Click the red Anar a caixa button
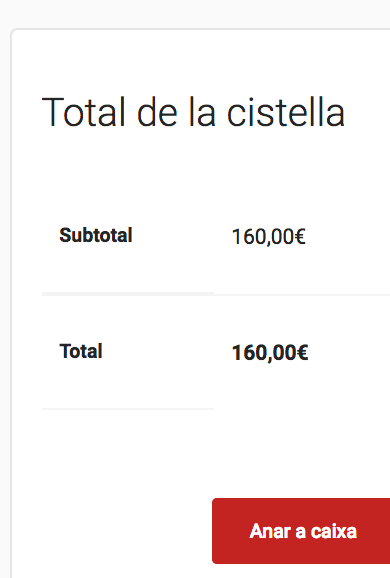This screenshot has height=578, width=390. tap(301, 531)
